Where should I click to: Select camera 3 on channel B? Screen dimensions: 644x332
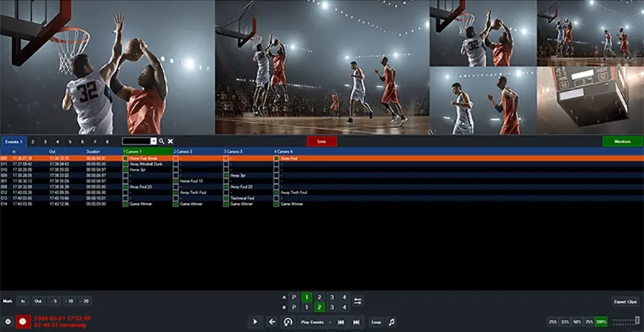click(x=332, y=307)
